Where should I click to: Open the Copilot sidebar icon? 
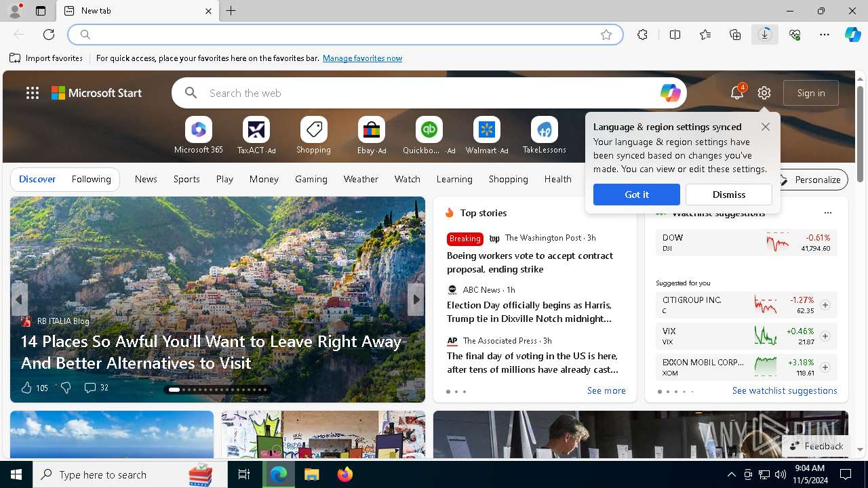tap(852, 35)
